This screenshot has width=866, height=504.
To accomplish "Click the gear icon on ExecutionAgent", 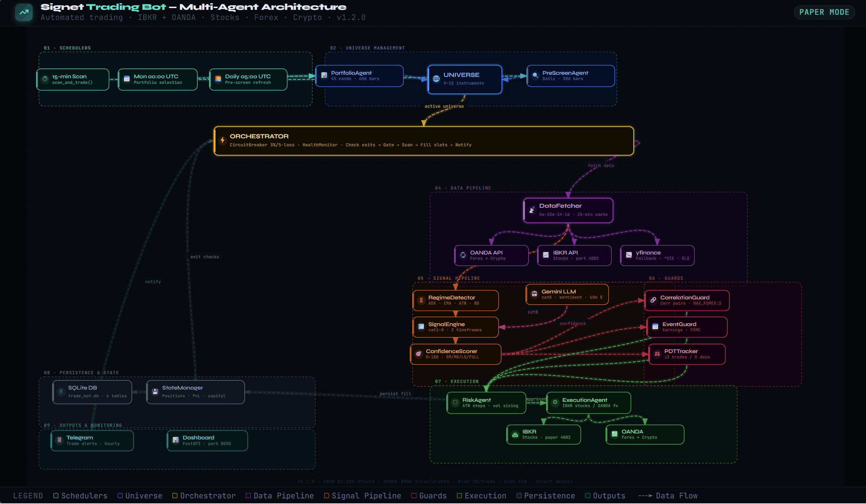I will [x=554, y=403].
